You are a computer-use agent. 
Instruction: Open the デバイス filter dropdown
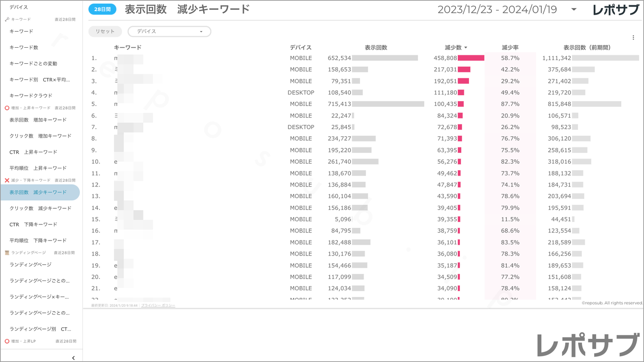tap(169, 32)
